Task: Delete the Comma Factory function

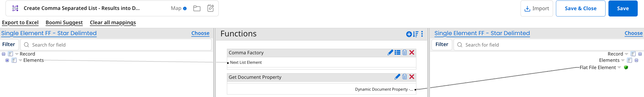Action: (x=412, y=52)
